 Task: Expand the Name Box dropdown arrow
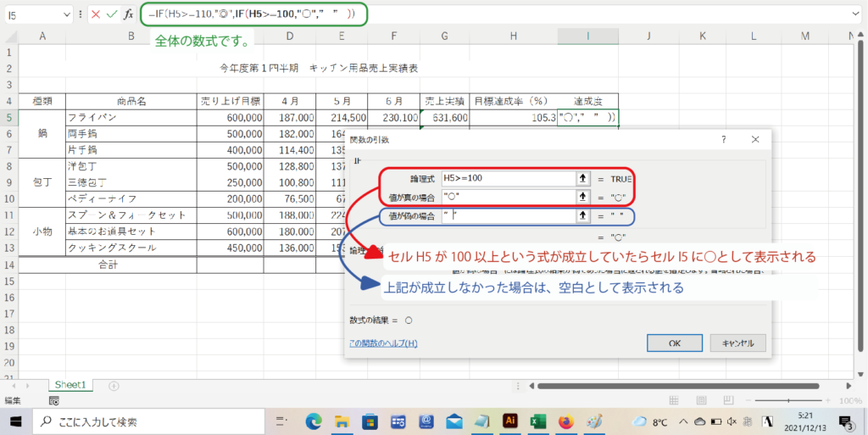(67, 15)
